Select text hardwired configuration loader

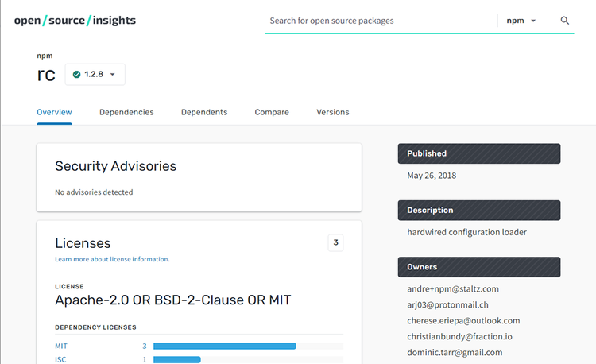(466, 232)
